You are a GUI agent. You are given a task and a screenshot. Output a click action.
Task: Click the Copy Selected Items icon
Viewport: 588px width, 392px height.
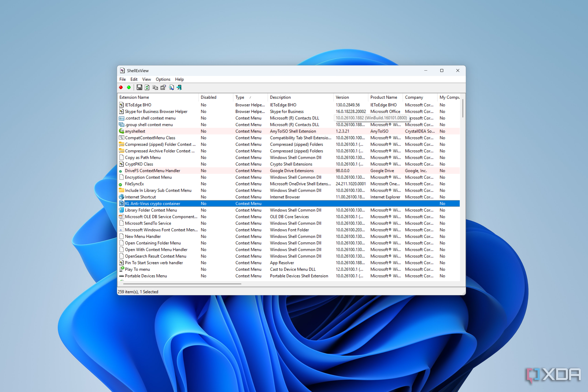[155, 88]
